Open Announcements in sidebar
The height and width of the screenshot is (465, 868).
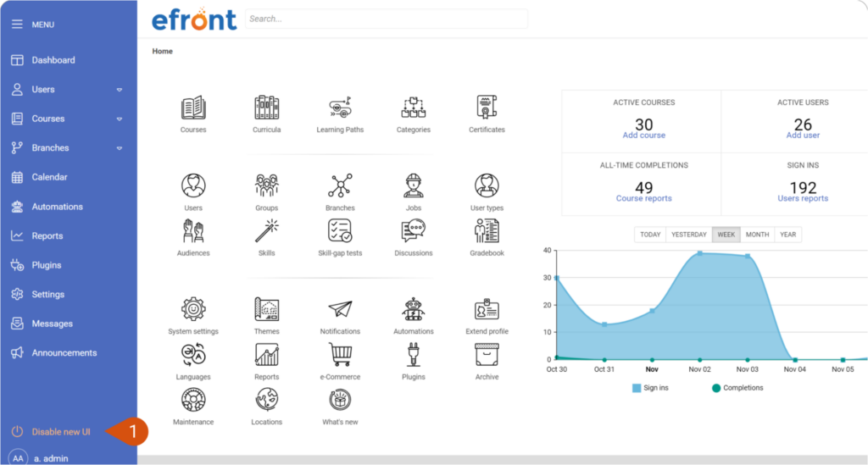pos(64,353)
